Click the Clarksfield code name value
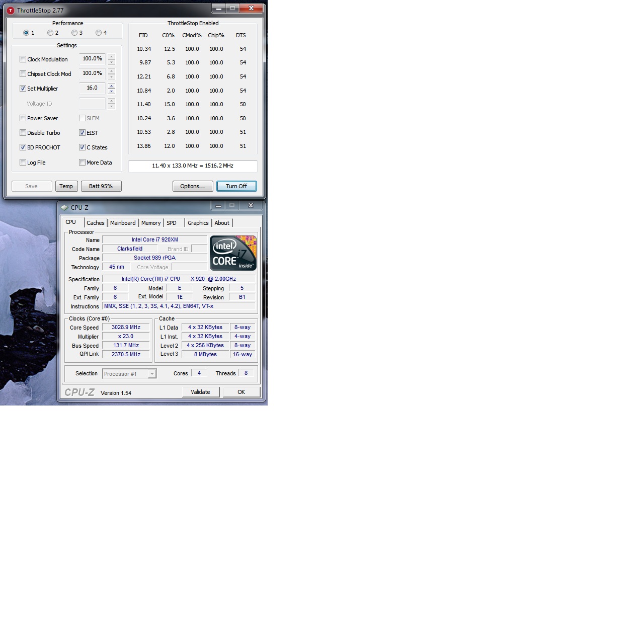This screenshot has width=644, height=644. click(x=130, y=249)
